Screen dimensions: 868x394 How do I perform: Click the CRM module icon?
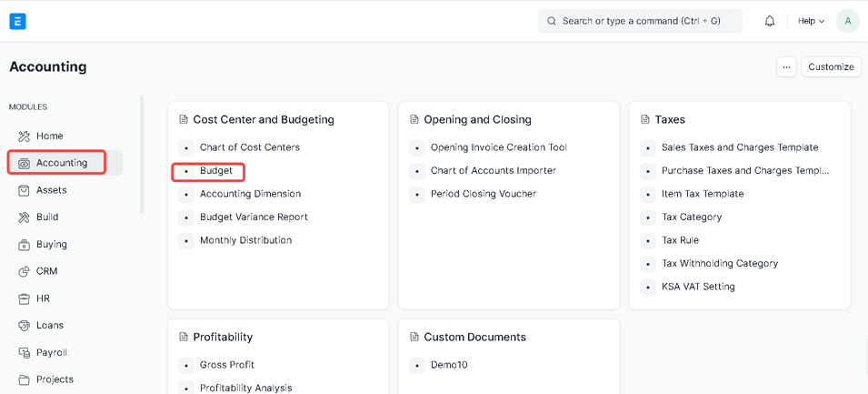pos(25,271)
